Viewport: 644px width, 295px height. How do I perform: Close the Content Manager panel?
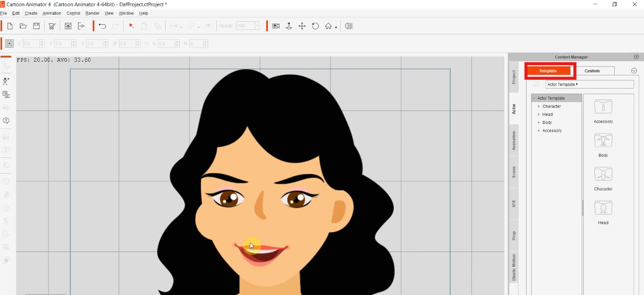(636, 57)
